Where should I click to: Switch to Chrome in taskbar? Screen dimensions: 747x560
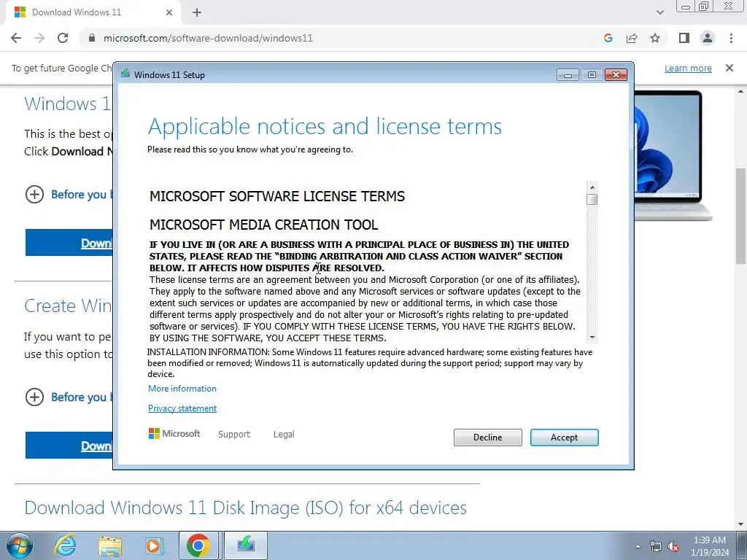pyautogui.click(x=198, y=545)
